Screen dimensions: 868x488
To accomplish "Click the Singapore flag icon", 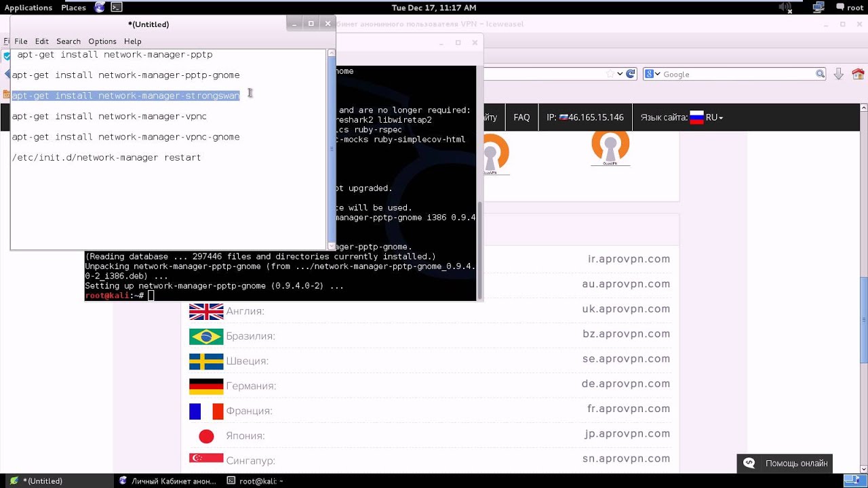I will coord(206,459).
